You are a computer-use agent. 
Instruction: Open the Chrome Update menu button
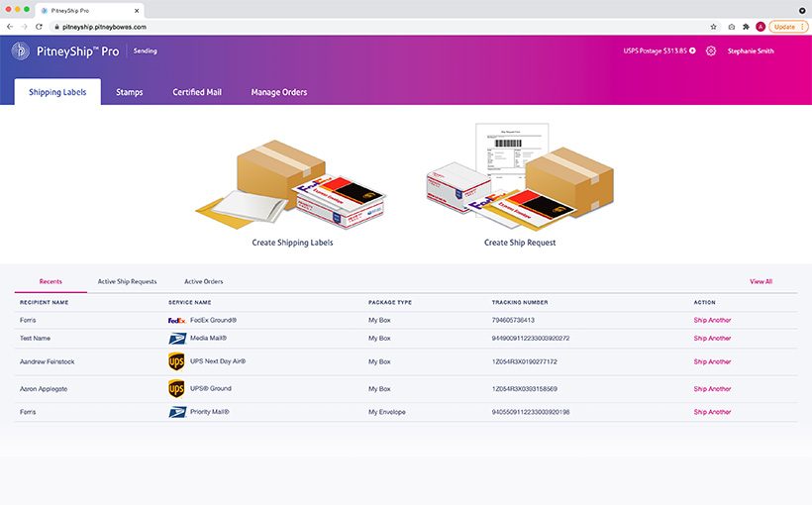click(x=786, y=27)
